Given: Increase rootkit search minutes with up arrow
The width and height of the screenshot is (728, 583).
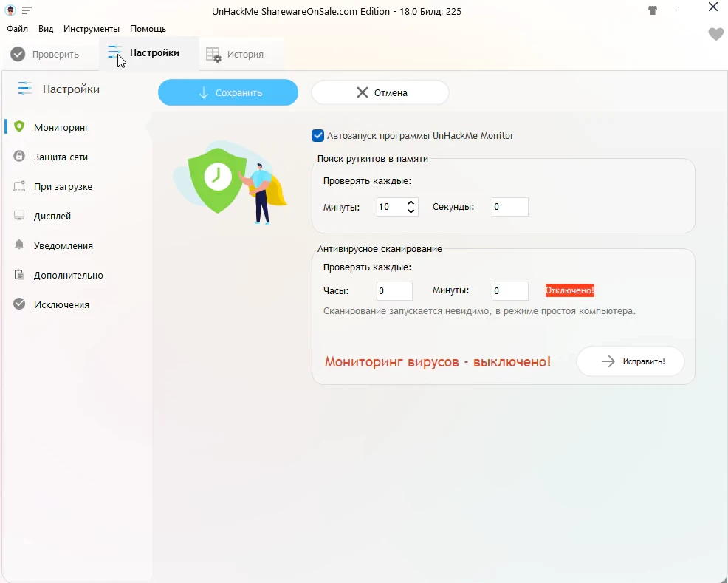Looking at the screenshot, I should [x=411, y=202].
